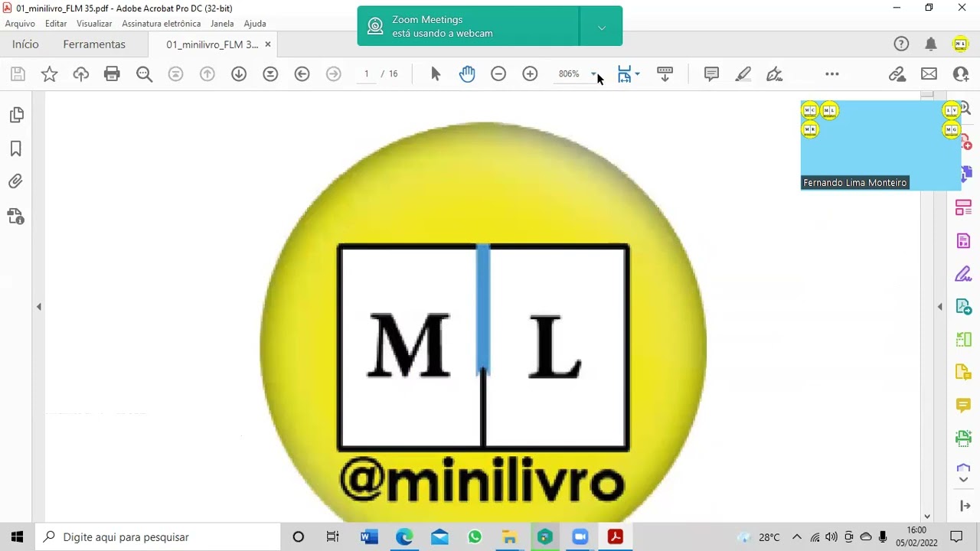Screen dimensions: 980x551
Task: Open the Organize Pages tool in right pane
Action: (963, 208)
